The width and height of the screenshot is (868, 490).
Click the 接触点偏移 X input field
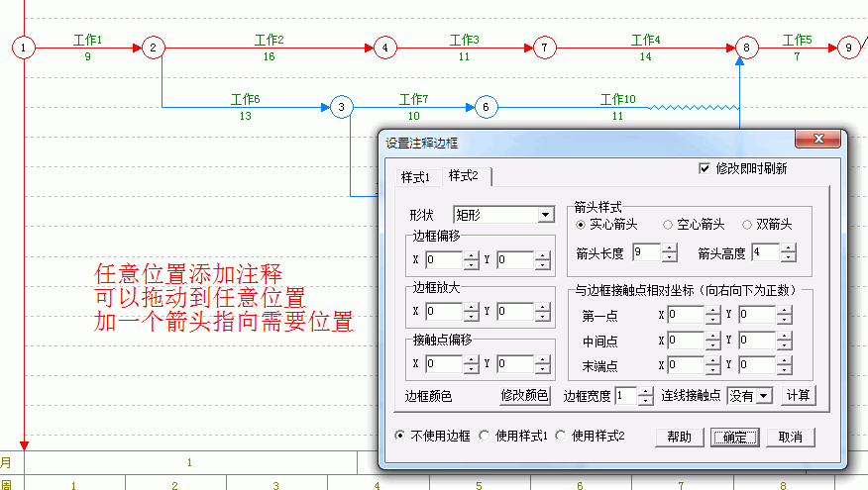pyautogui.click(x=444, y=363)
